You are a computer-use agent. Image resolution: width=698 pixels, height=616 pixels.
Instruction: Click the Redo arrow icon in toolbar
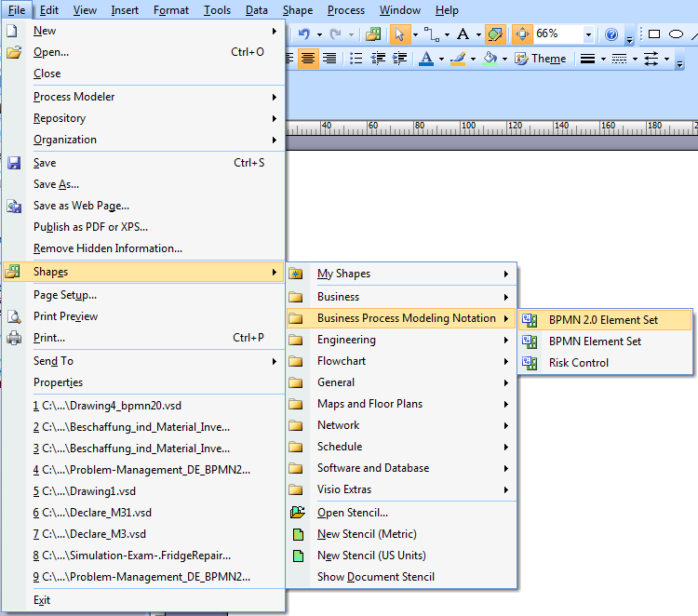tap(335, 33)
